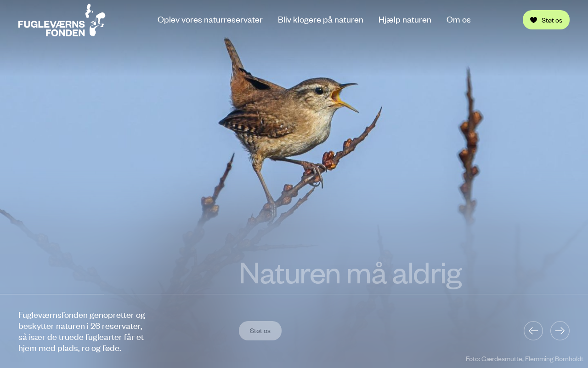Click the green Støt os header button label
The image size is (588, 368).
coord(552,20)
